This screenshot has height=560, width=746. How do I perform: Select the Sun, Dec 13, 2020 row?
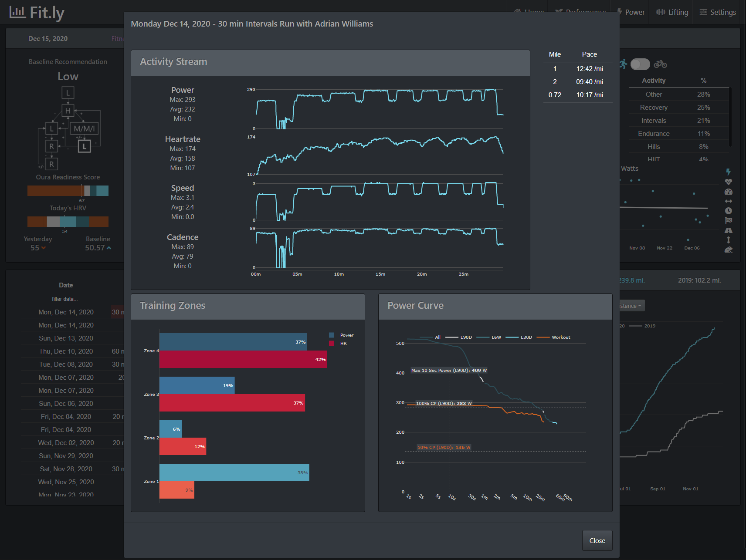point(66,338)
